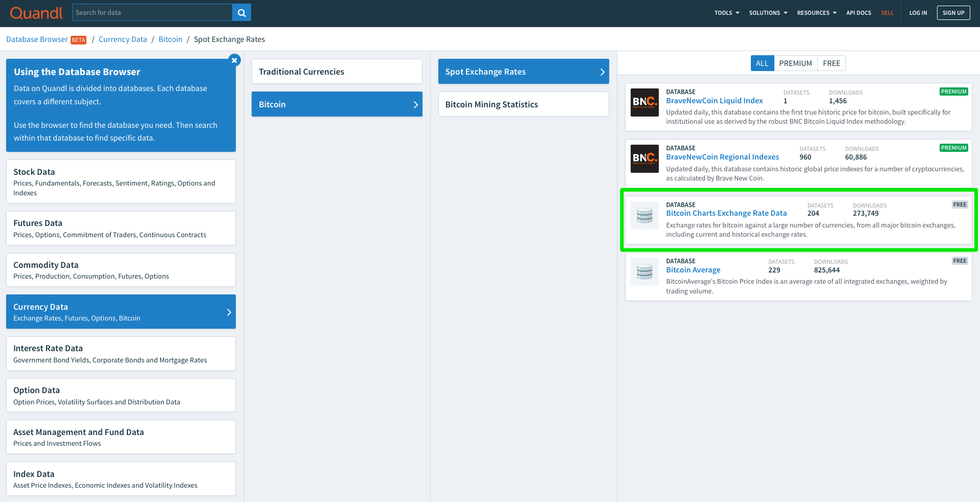Select the Free filter tab
The height and width of the screenshot is (502, 980).
click(x=832, y=63)
